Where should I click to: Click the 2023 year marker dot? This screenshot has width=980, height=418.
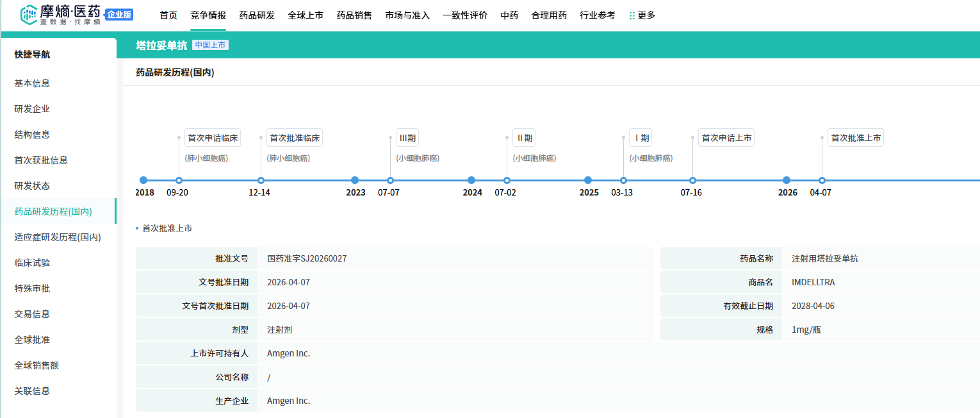pos(355,181)
